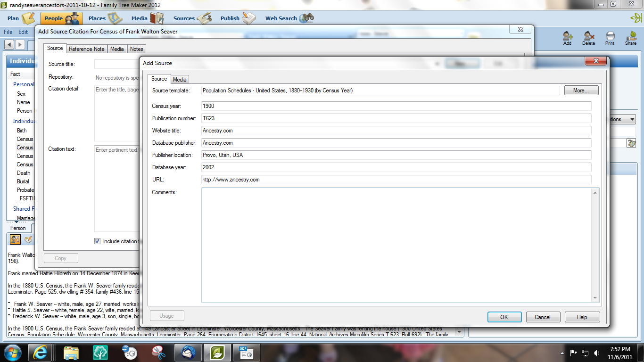Click the Source template field
Screen dimensions: 644x362
pos(380,90)
